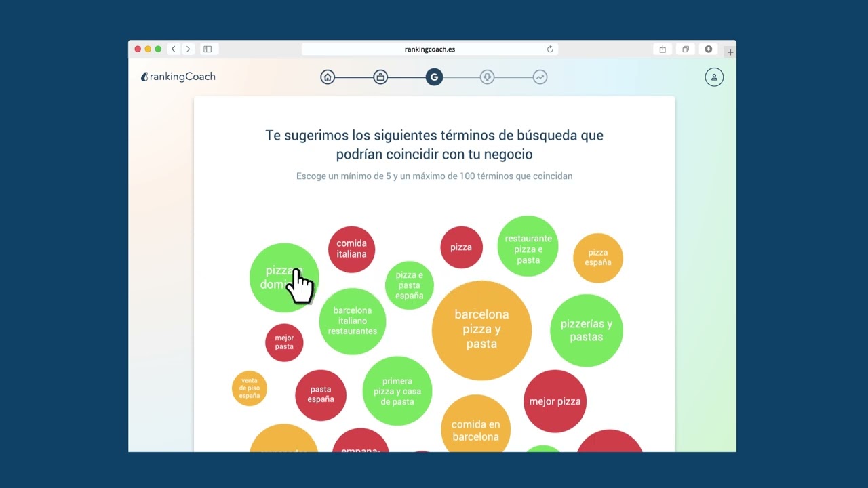Choose the 'comida en barcelona' bubble

(x=475, y=423)
